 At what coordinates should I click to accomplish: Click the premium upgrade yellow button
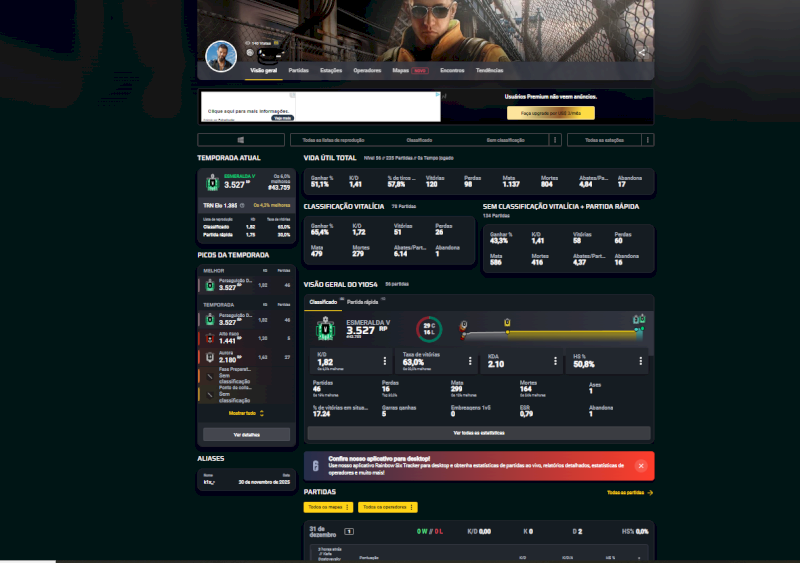pyautogui.click(x=551, y=113)
